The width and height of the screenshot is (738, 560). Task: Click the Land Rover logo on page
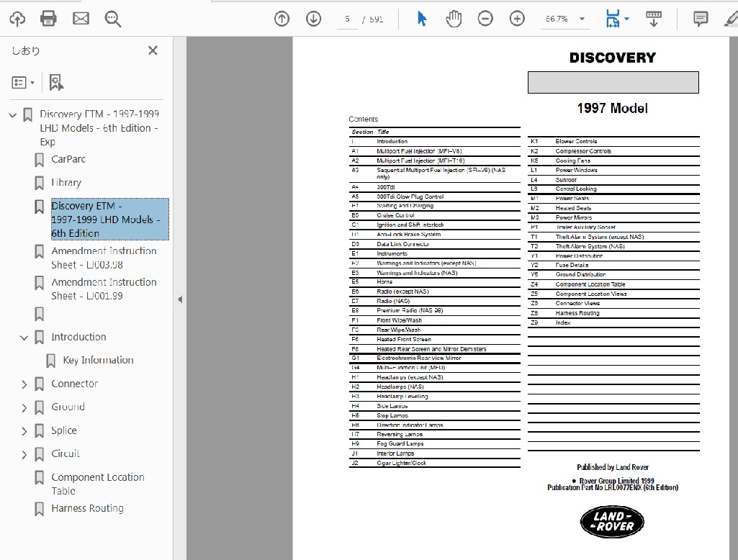[x=612, y=522]
